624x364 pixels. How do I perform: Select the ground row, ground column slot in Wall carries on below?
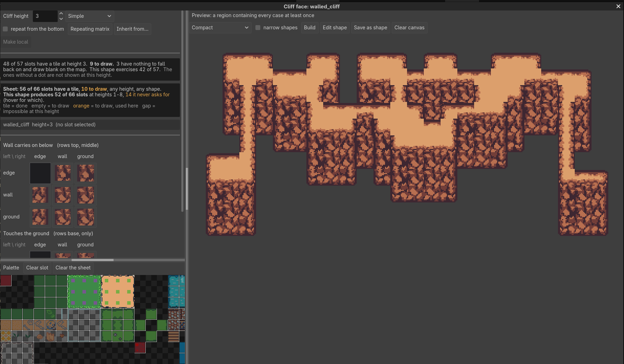click(x=86, y=217)
